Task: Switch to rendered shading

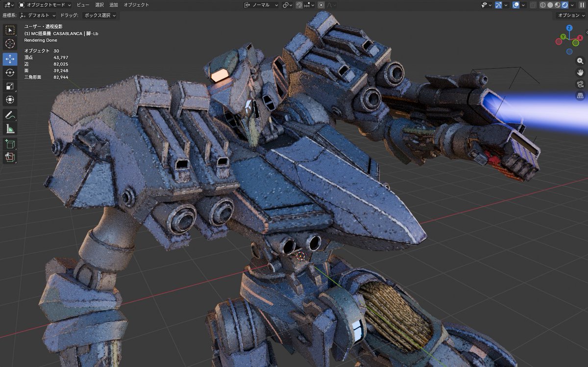Action: (564, 4)
